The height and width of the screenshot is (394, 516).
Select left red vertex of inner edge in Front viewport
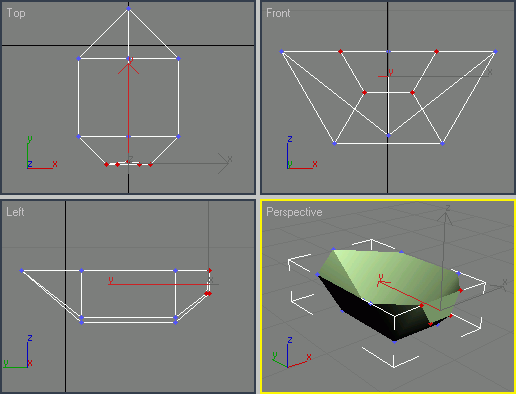[x=364, y=92]
